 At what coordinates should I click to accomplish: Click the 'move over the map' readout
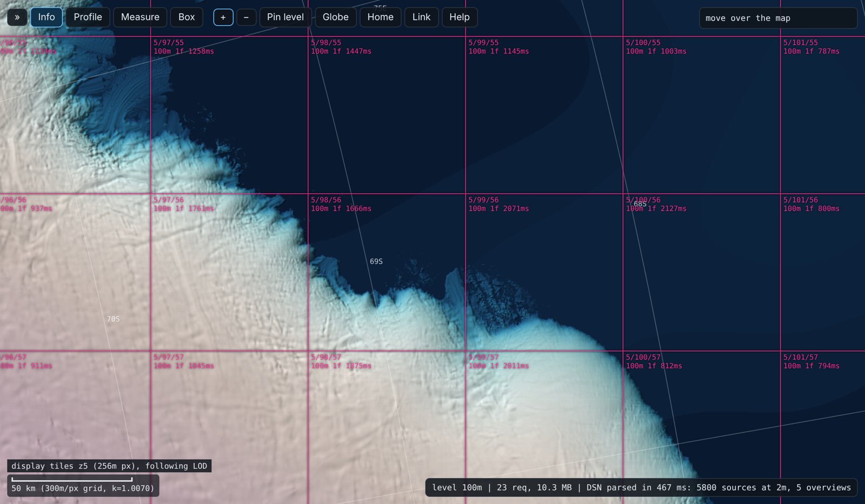click(778, 18)
